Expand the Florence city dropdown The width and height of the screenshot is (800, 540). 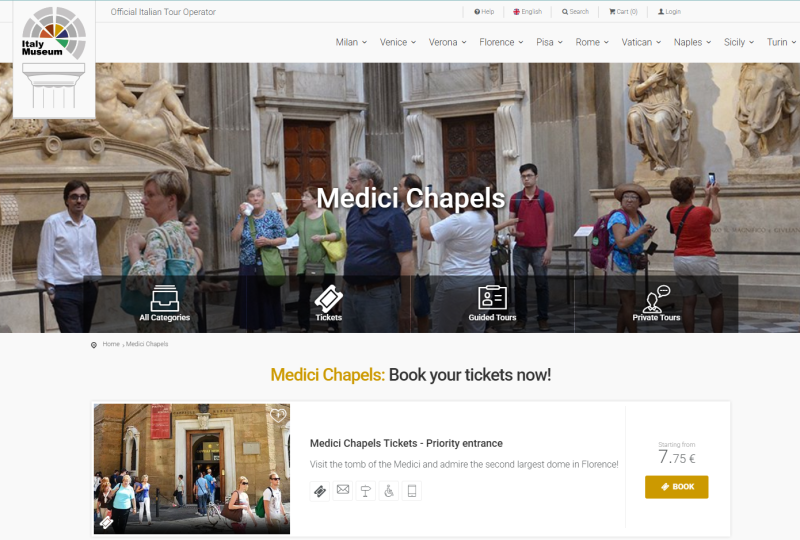[x=501, y=42]
